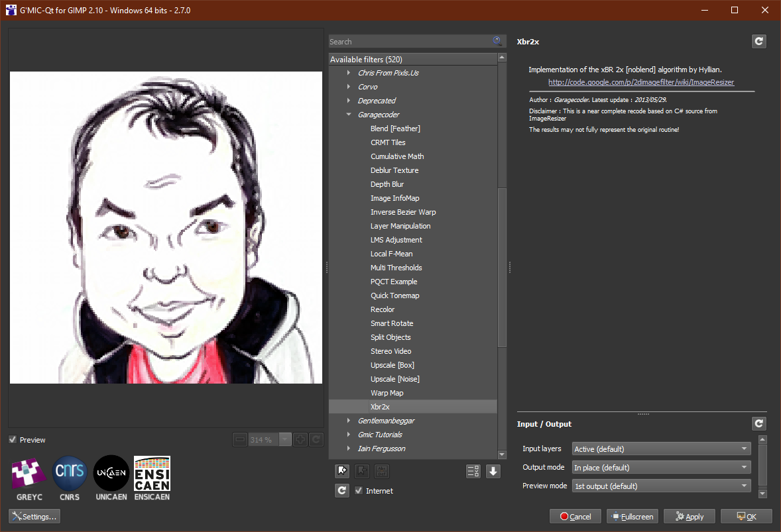Select the Smart Rotate filter
Viewport: 781px width, 532px height.
pos(392,323)
